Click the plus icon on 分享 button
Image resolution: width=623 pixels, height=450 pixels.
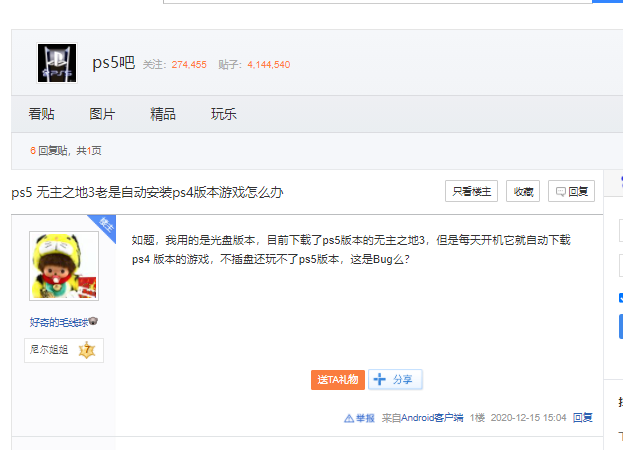point(379,379)
